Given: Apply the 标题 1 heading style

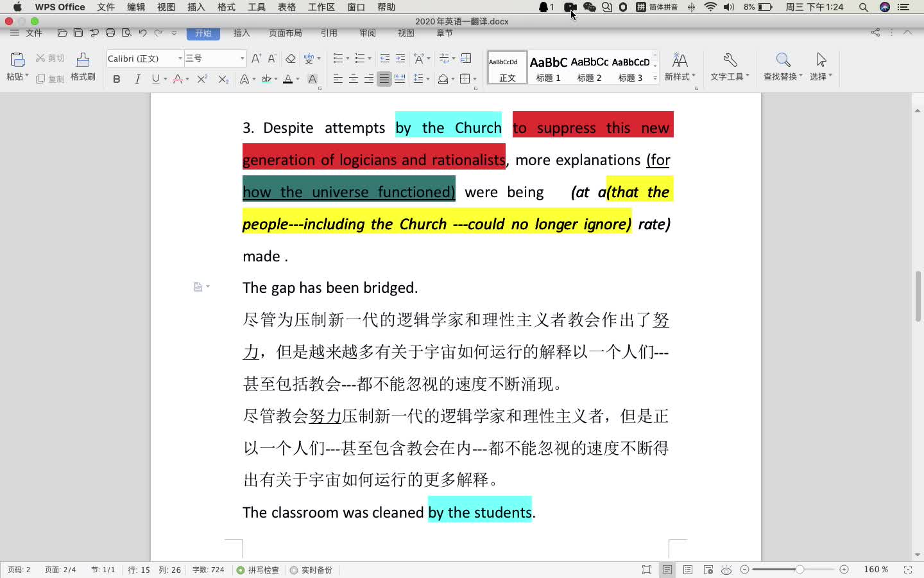Looking at the screenshot, I should (x=548, y=67).
